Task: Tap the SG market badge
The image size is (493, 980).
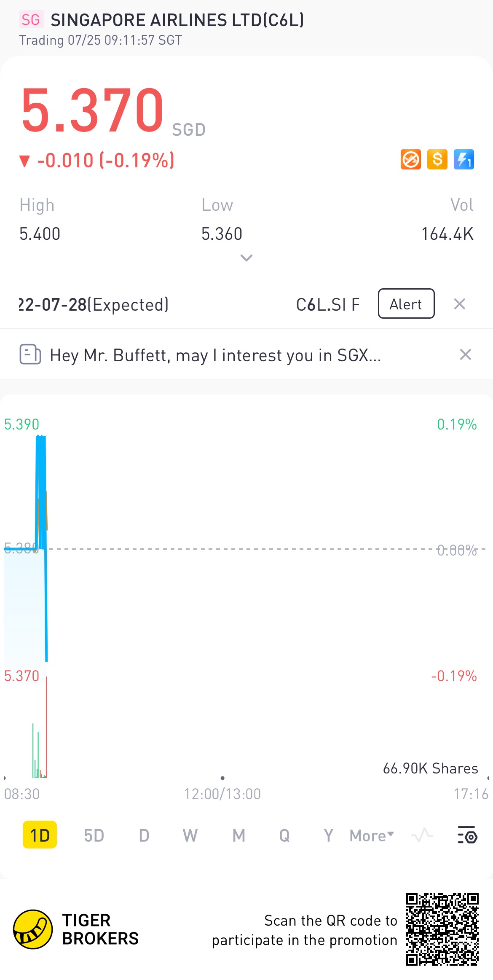Action: (x=31, y=19)
